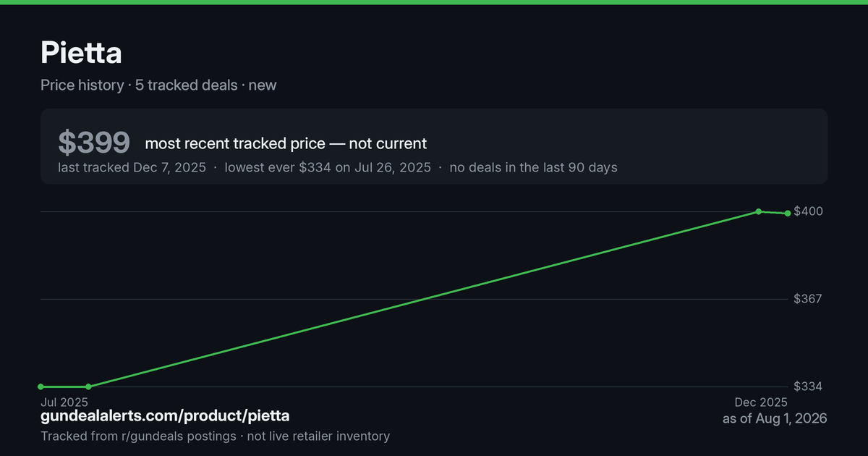
Task: Click the 'lowest ever $334' text
Action: 278,167
